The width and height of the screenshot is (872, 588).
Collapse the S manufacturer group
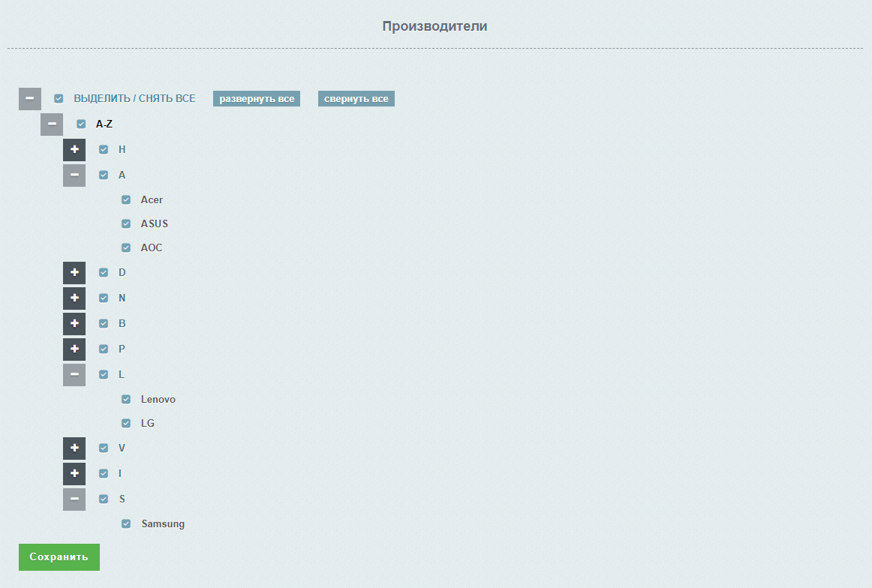click(x=74, y=499)
